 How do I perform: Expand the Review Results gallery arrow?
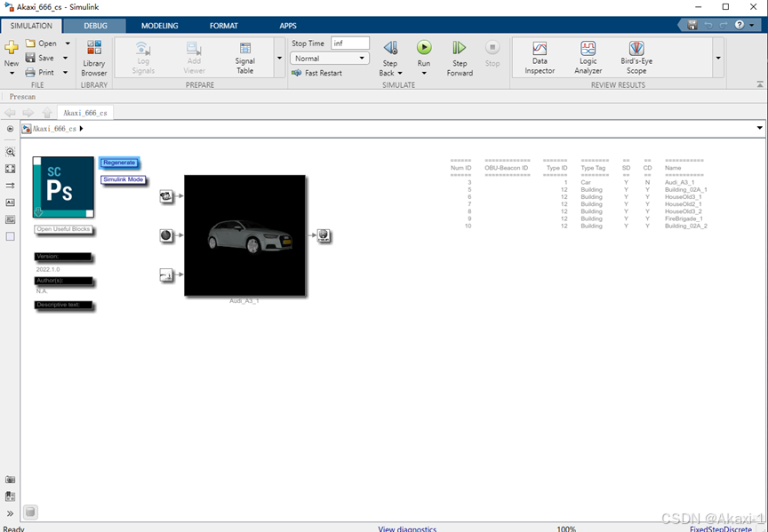pos(718,58)
